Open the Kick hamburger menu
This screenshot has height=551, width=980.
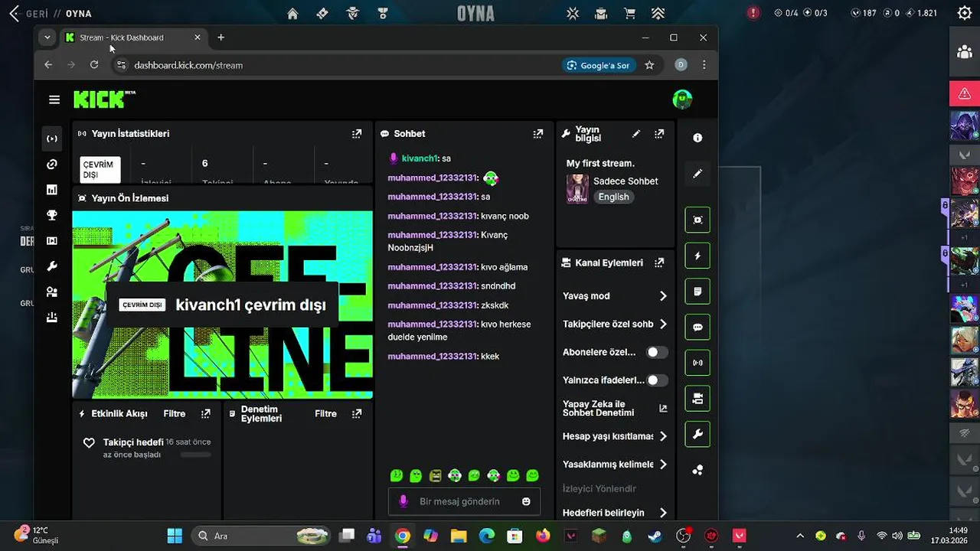click(x=54, y=99)
